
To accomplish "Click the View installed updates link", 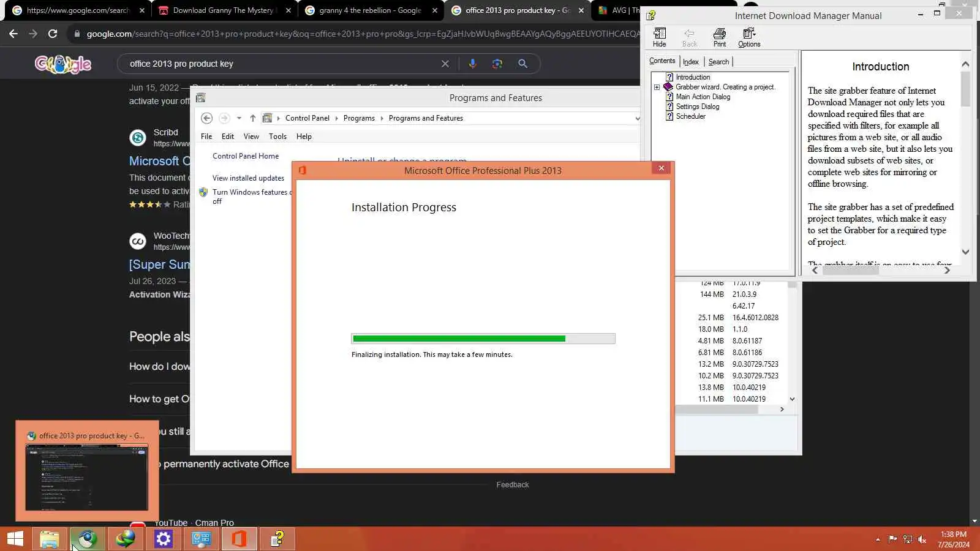I will coord(248,178).
